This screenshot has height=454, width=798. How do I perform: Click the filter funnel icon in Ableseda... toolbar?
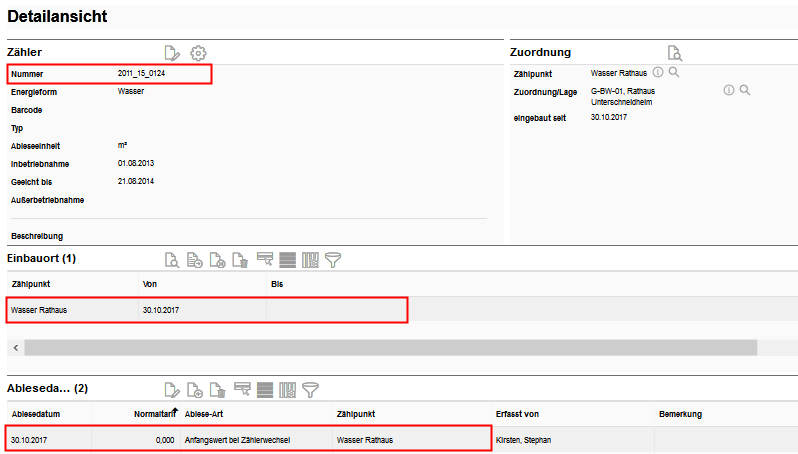click(310, 390)
